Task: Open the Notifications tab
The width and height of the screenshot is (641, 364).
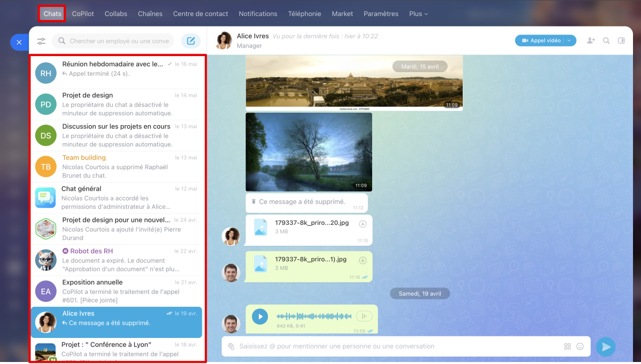Action: point(258,14)
